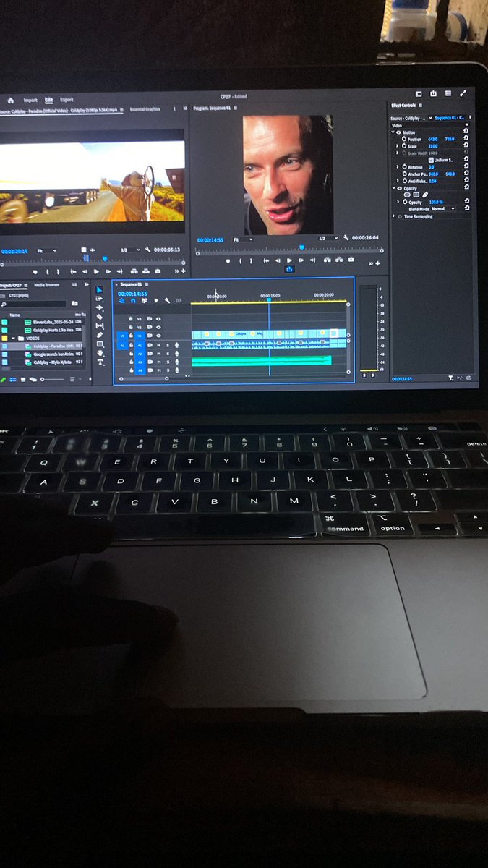
Task: Open Source monitor settings wrench
Action: tap(147, 250)
